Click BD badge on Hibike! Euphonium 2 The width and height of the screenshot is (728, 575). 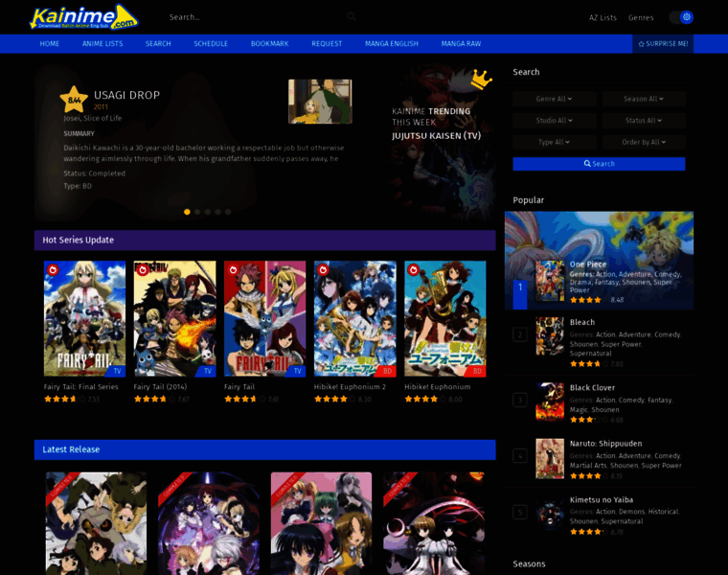(x=387, y=371)
